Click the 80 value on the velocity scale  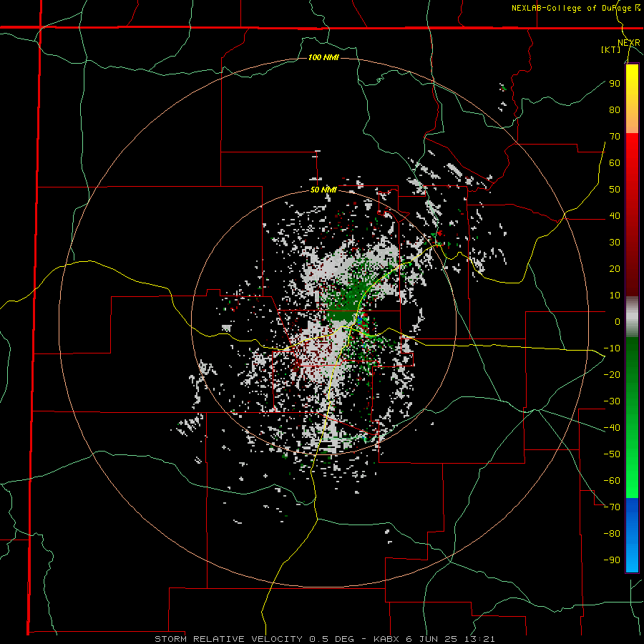615,109
